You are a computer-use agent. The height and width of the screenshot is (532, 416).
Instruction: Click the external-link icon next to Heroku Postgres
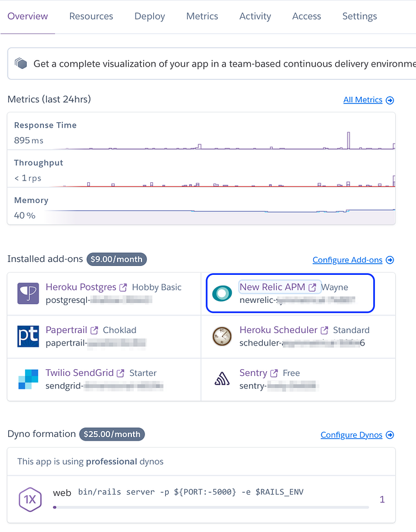tap(123, 287)
